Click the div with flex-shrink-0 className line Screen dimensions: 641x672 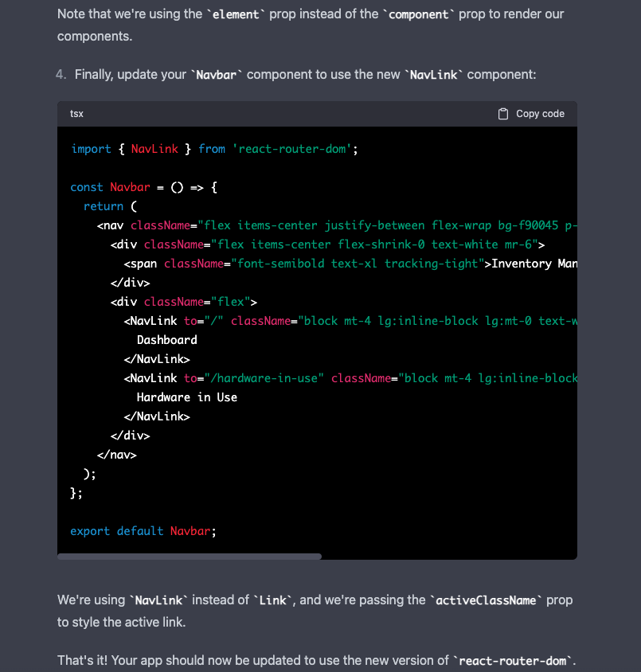327,244
